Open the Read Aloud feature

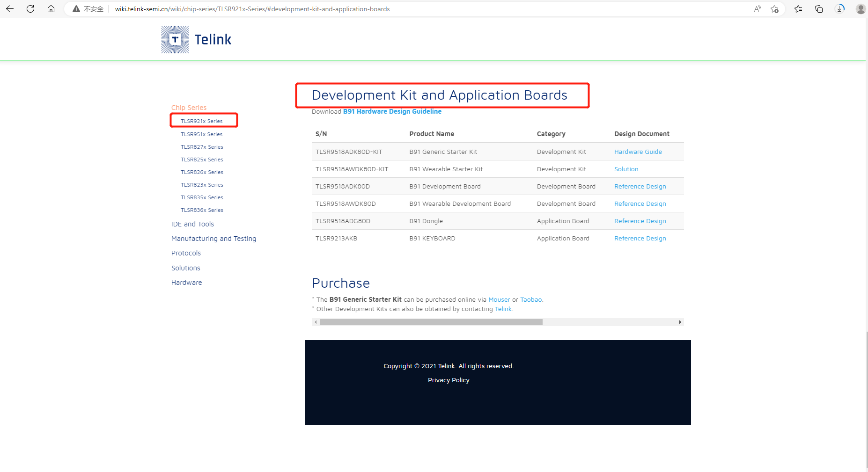pos(758,8)
